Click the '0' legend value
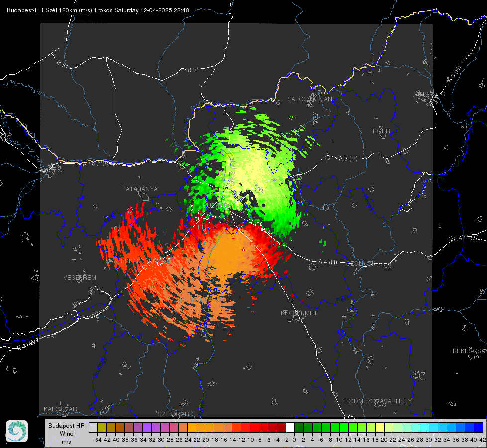This screenshot has width=487, height=448. point(294,440)
